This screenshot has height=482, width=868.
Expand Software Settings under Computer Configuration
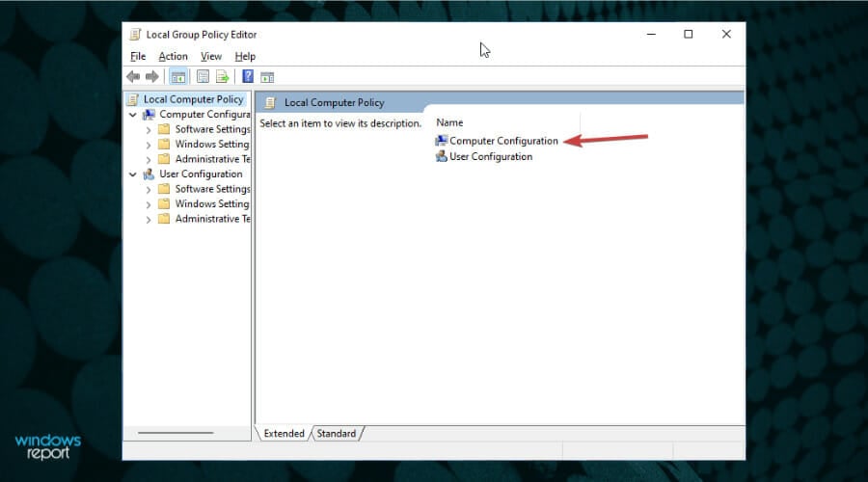click(149, 130)
